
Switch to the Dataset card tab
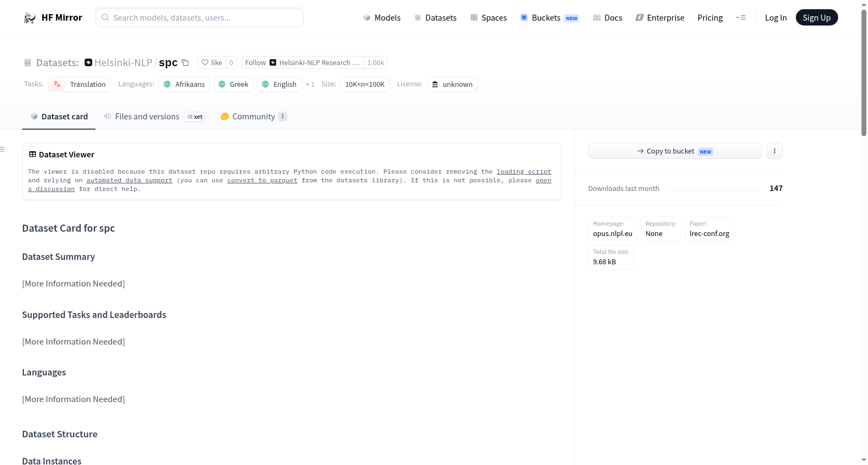point(59,116)
